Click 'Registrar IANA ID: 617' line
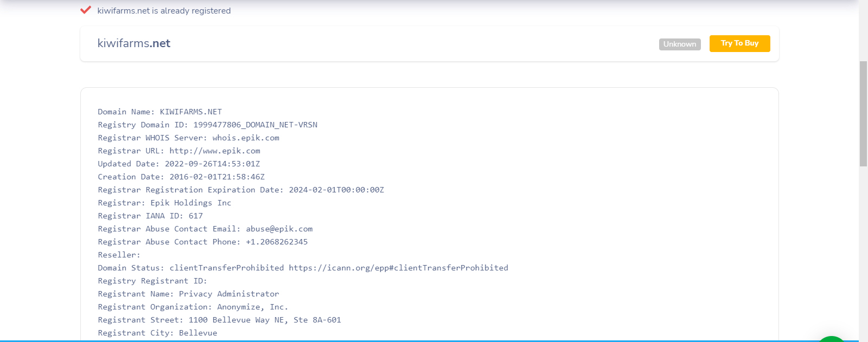The image size is (868, 342). pos(150,216)
